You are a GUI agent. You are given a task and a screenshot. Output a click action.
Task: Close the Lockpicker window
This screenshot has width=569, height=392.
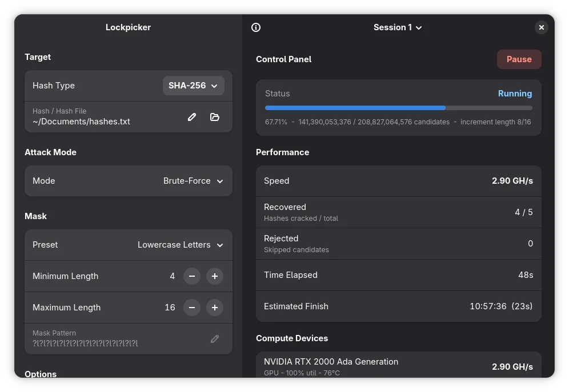542,27
